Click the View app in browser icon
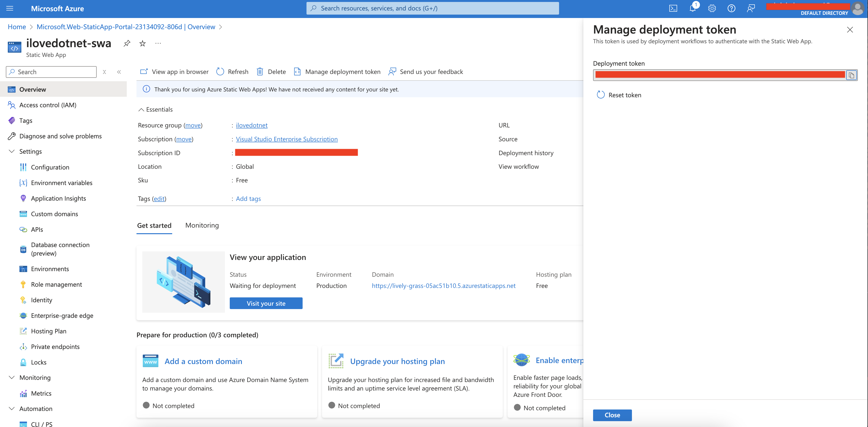The image size is (868, 427). [x=145, y=71]
